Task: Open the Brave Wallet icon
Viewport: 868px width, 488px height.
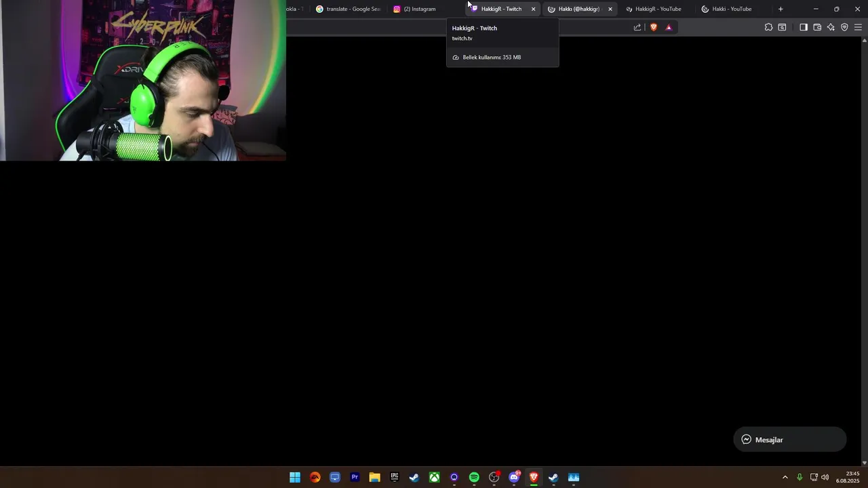Action: click(817, 27)
